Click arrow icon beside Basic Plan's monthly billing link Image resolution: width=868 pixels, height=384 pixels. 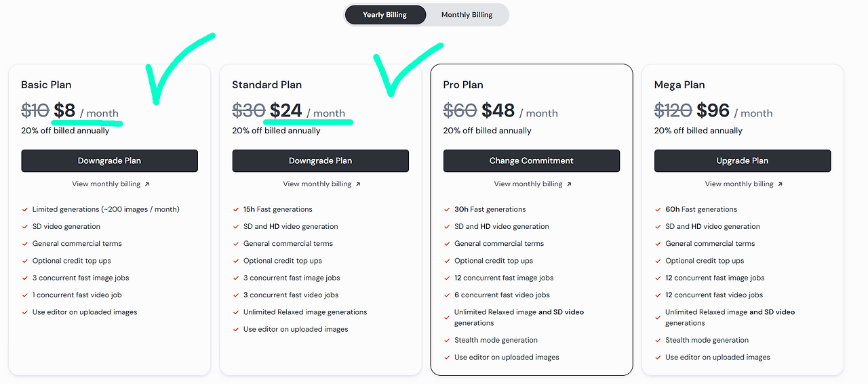147,184
